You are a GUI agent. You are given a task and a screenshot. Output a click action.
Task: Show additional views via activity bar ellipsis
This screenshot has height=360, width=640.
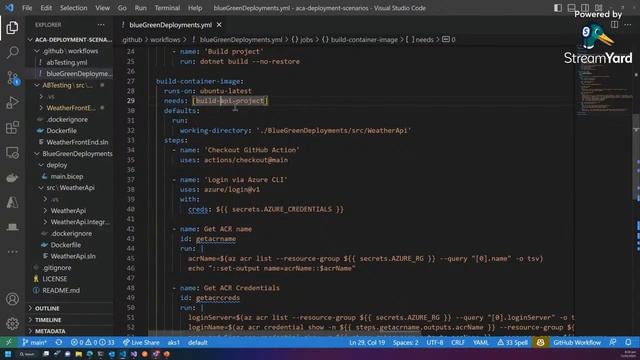[12, 252]
